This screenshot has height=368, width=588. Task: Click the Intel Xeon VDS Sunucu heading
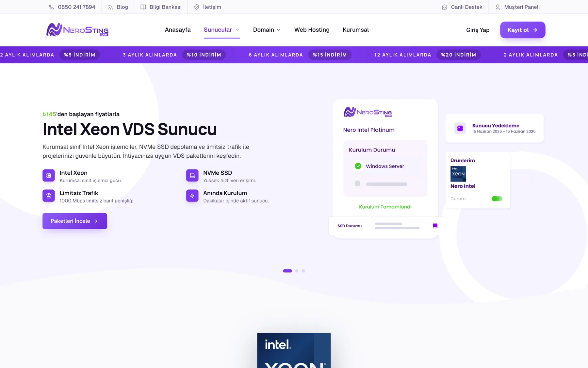[x=130, y=129]
